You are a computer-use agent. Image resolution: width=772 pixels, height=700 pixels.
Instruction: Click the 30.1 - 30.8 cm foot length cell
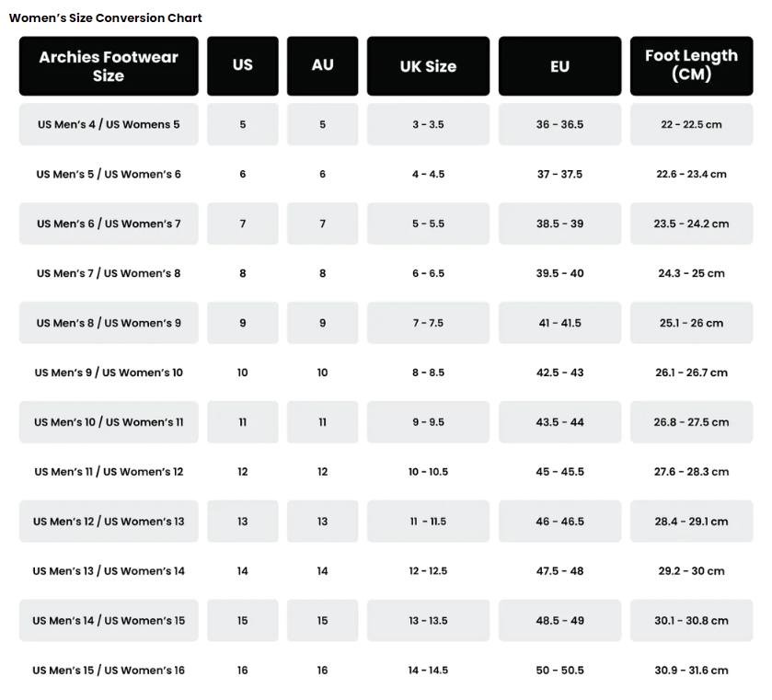(x=691, y=621)
